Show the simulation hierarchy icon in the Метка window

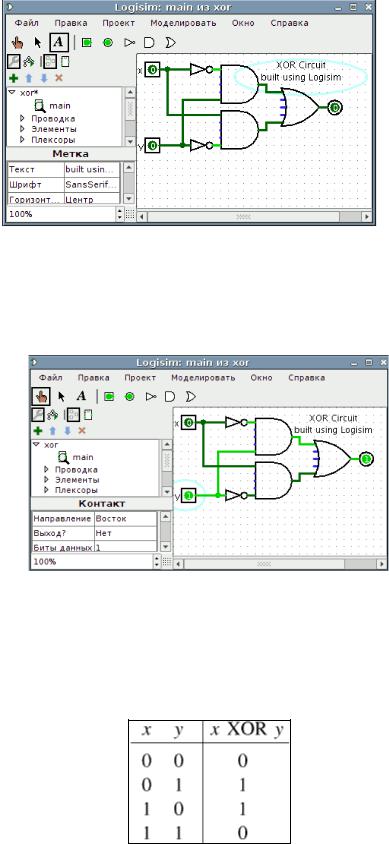click(28, 61)
